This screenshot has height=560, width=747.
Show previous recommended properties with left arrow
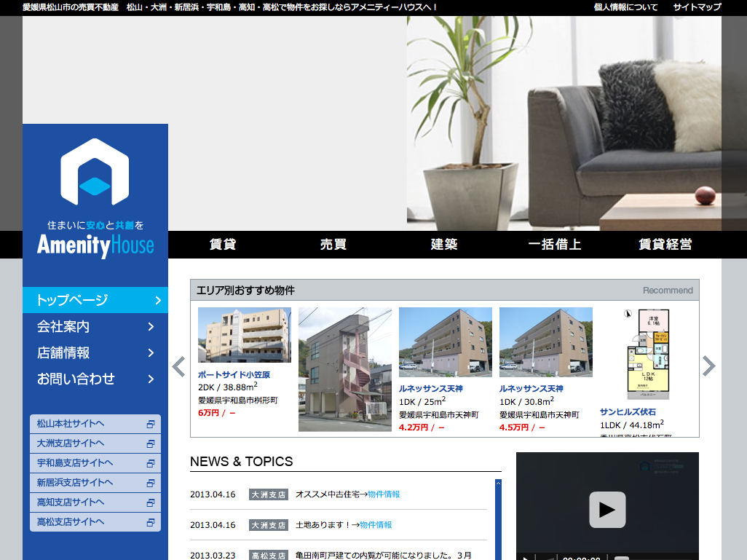pyautogui.click(x=178, y=366)
